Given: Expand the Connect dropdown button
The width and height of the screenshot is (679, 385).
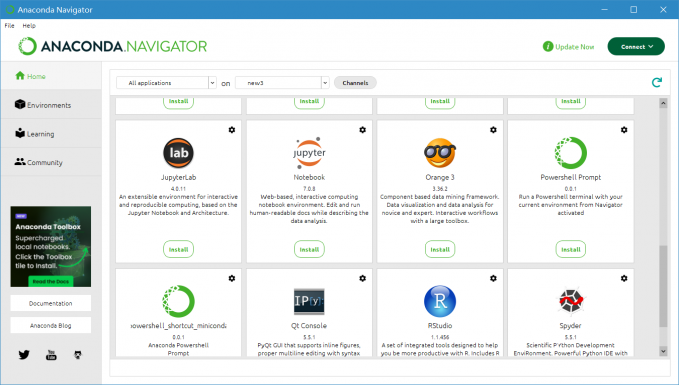Looking at the screenshot, I should tap(636, 46).
